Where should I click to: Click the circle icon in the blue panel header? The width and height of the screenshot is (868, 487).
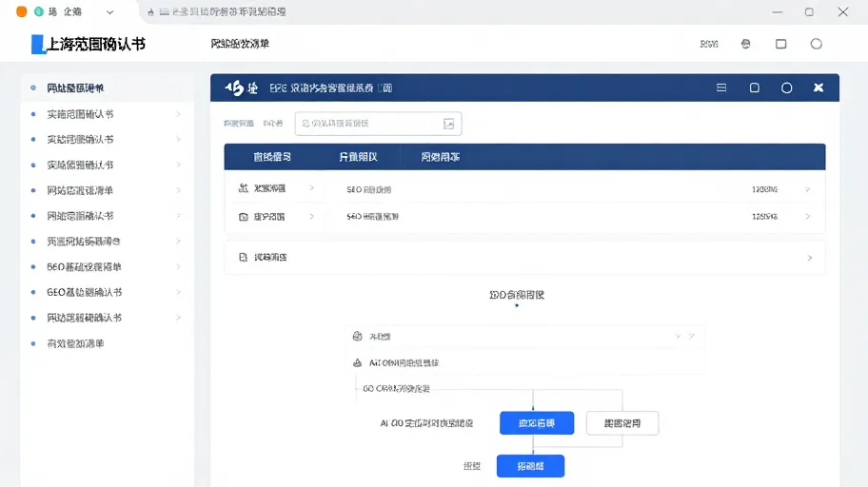[786, 88]
